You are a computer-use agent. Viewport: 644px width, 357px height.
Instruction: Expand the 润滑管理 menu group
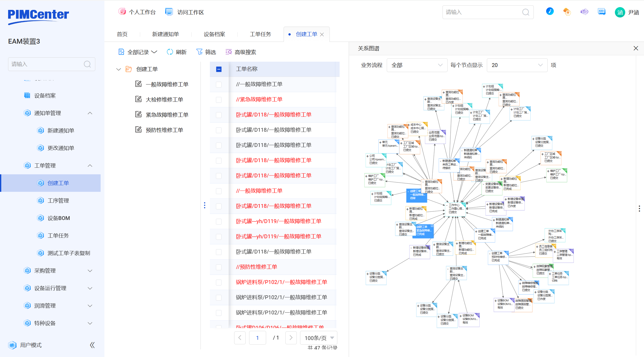tap(90, 305)
